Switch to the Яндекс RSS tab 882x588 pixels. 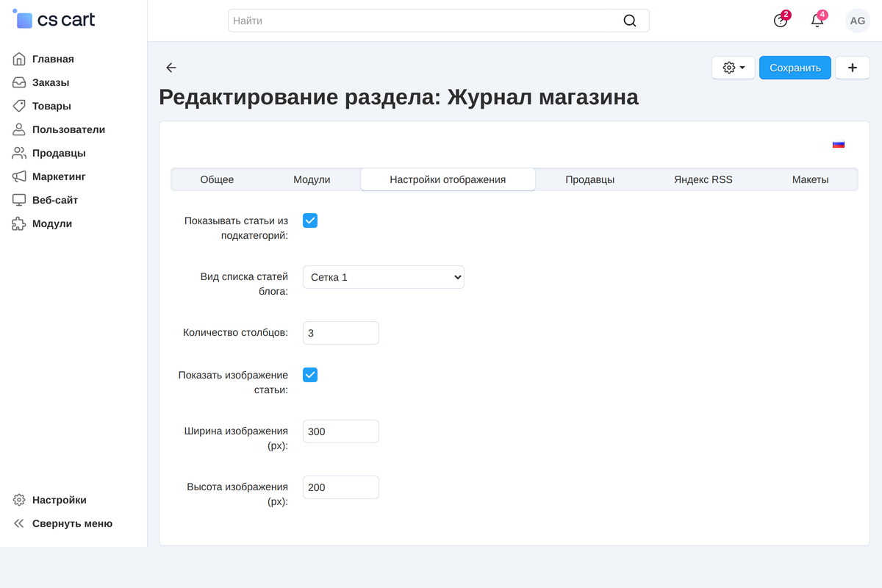(703, 179)
